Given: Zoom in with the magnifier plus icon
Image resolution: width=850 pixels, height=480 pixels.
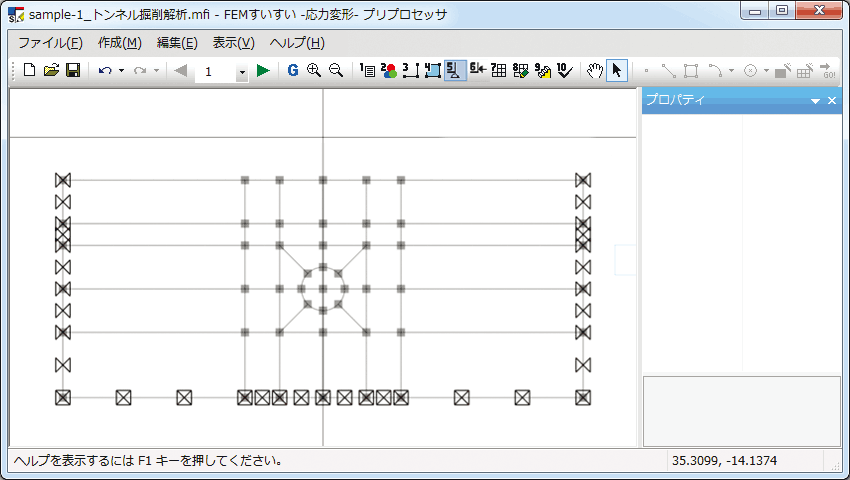Looking at the screenshot, I should pos(314,71).
